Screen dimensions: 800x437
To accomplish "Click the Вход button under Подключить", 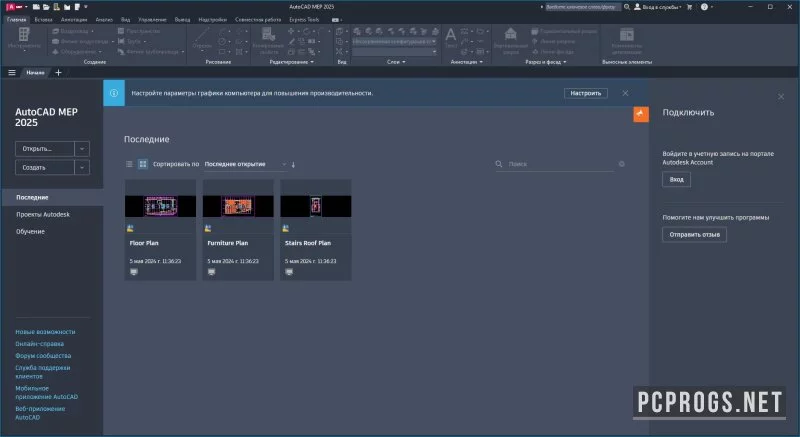I will pos(677,179).
